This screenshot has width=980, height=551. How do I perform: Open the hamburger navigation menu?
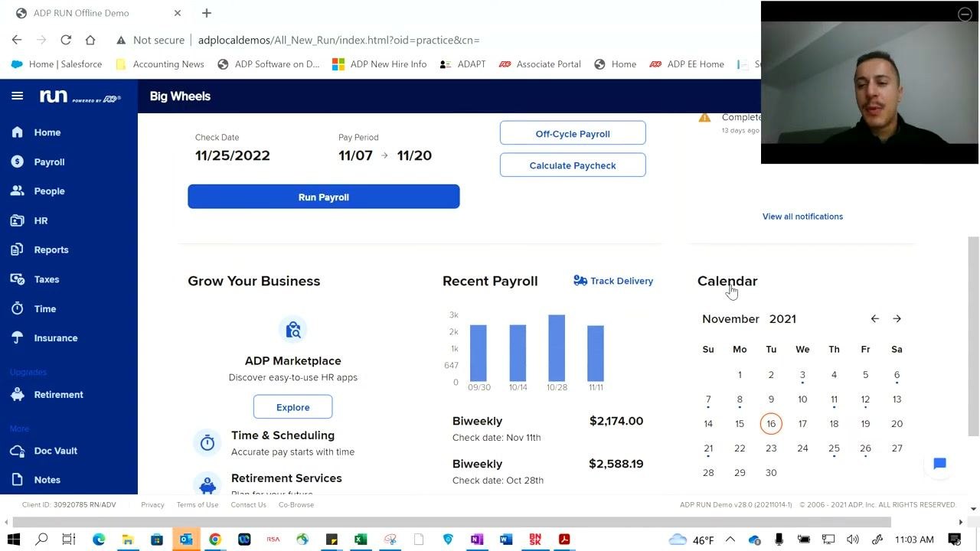[x=17, y=96]
